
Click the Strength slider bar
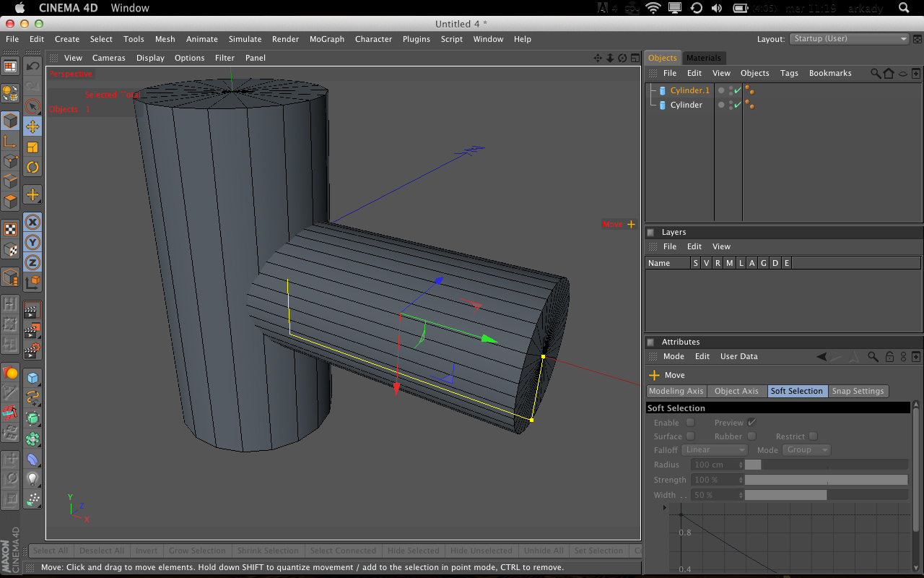[x=826, y=480]
